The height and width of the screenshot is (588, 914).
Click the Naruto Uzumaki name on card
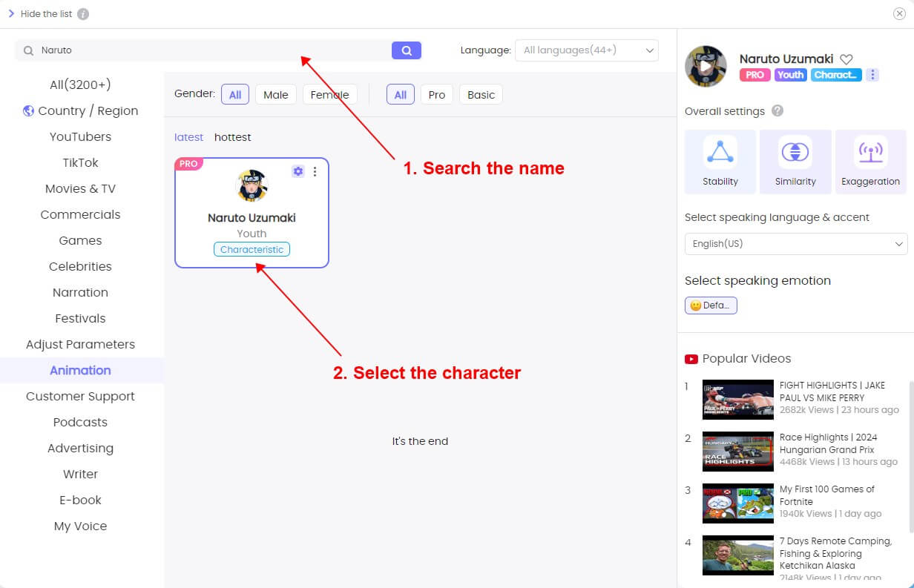tap(251, 218)
